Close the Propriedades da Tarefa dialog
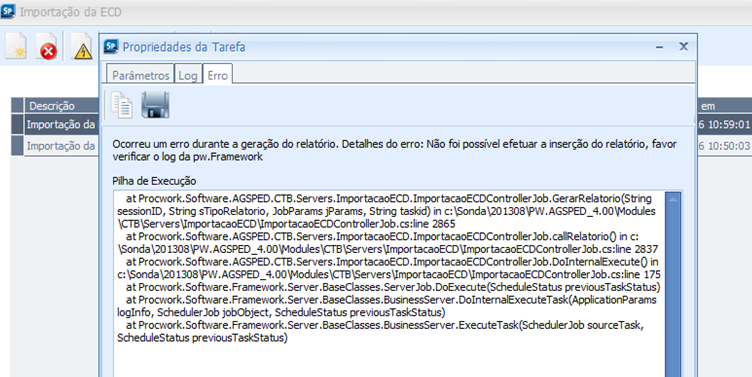The image size is (752, 377). [683, 47]
